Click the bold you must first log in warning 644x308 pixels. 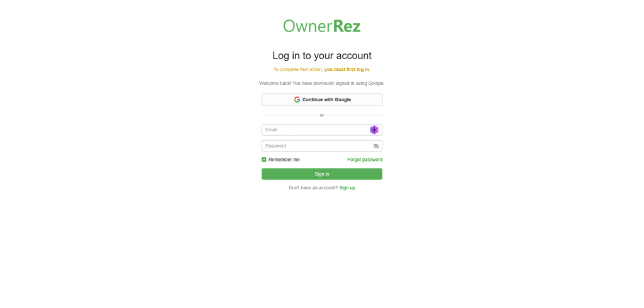pos(347,69)
